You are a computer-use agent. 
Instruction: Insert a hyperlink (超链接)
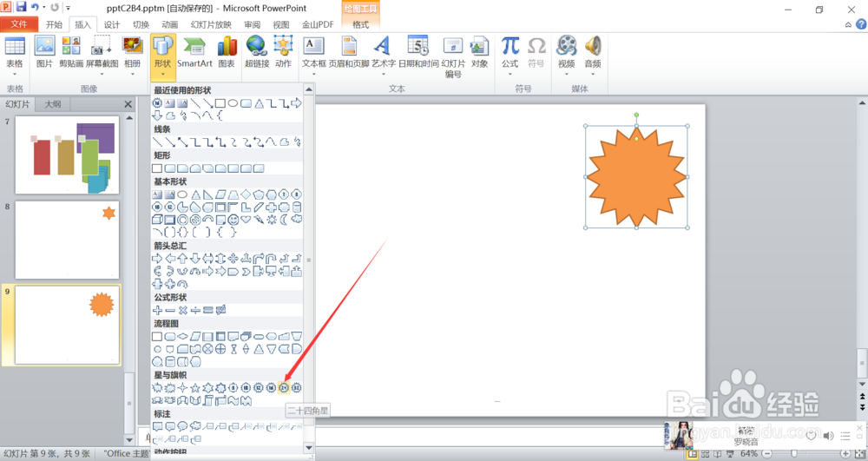257,52
